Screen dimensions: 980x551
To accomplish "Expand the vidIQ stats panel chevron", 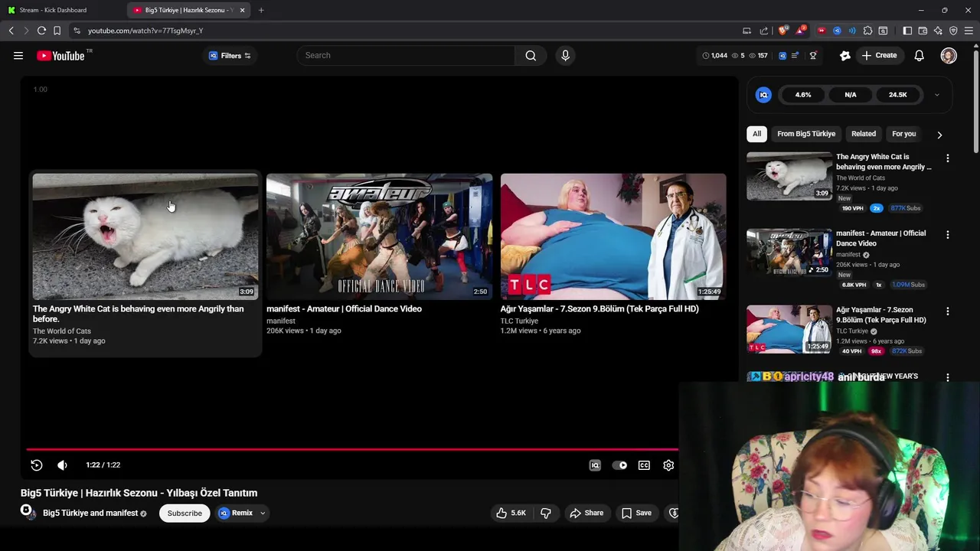I will 936,95.
